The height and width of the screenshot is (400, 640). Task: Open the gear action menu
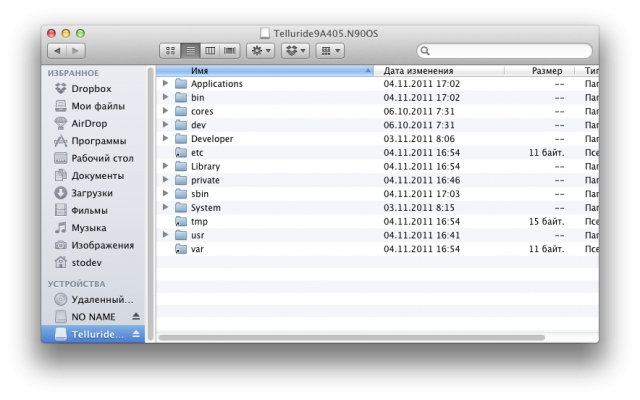261,51
